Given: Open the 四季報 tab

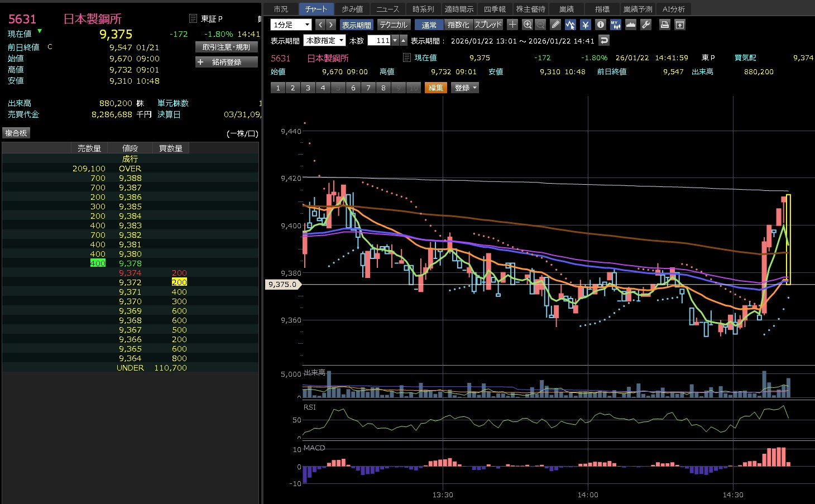Looking at the screenshot, I should tap(495, 9).
